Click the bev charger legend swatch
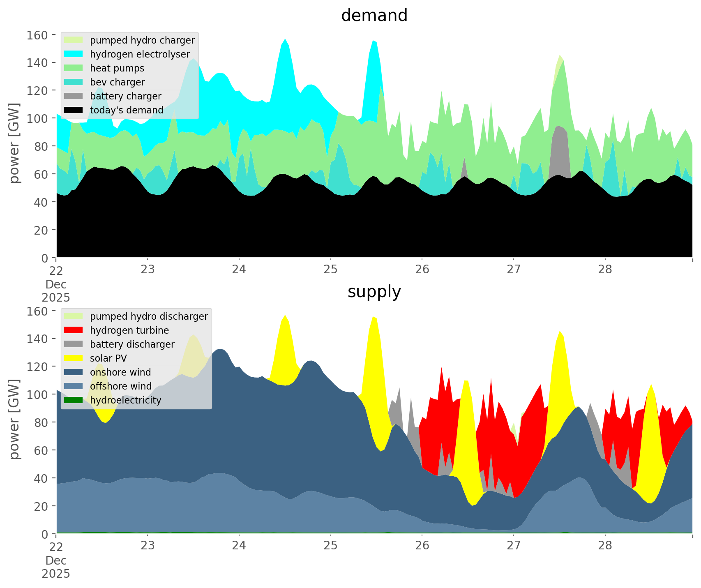This screenshot has height=588, width=701. click(74, 82)
